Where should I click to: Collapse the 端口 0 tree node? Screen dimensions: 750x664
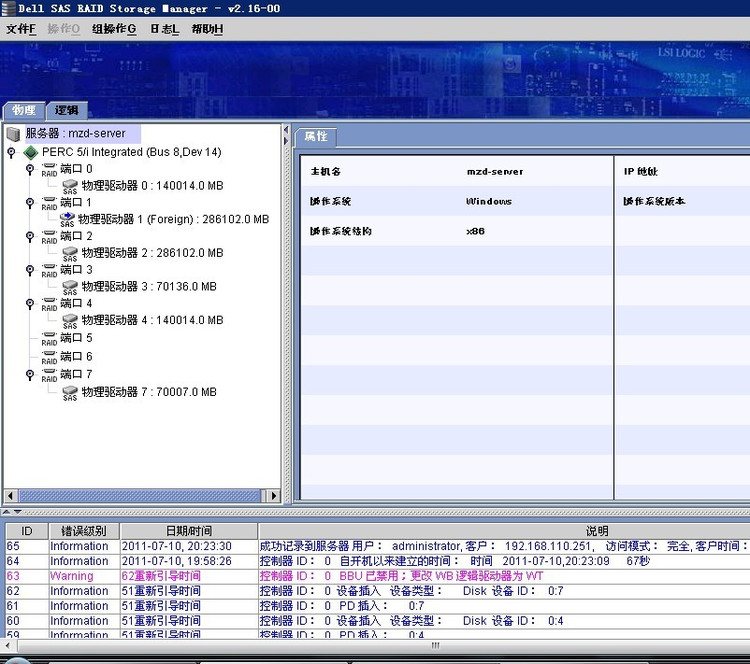[30, 169]
